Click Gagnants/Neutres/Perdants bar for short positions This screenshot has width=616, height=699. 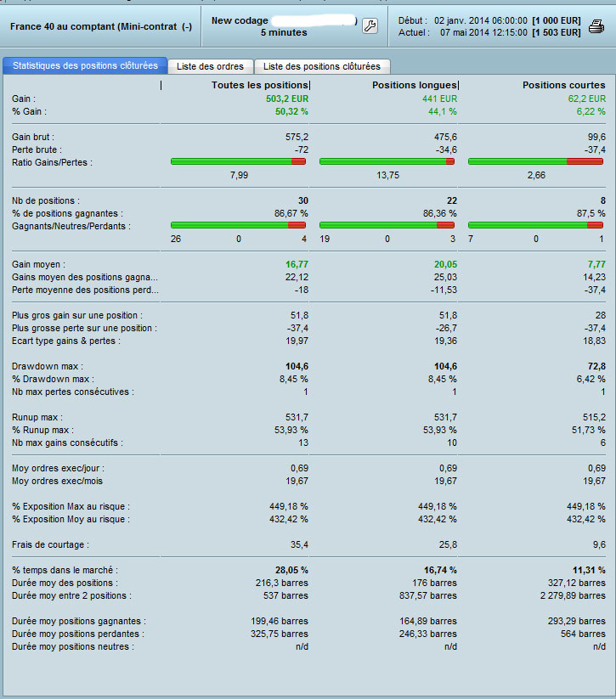tap(536, 225)
